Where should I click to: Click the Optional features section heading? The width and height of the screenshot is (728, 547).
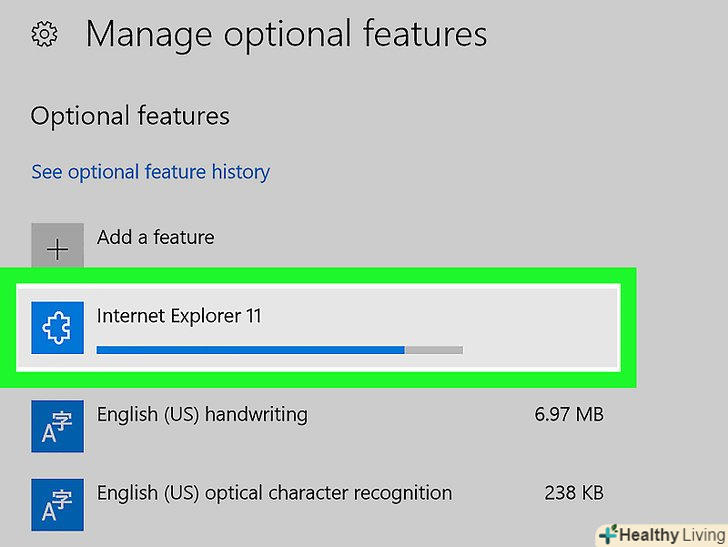tap(130, 116)
